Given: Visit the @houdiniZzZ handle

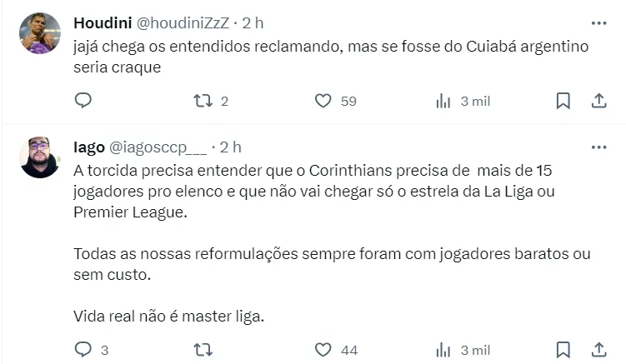Looking at the screenshot, I should (x=177, y=22).
